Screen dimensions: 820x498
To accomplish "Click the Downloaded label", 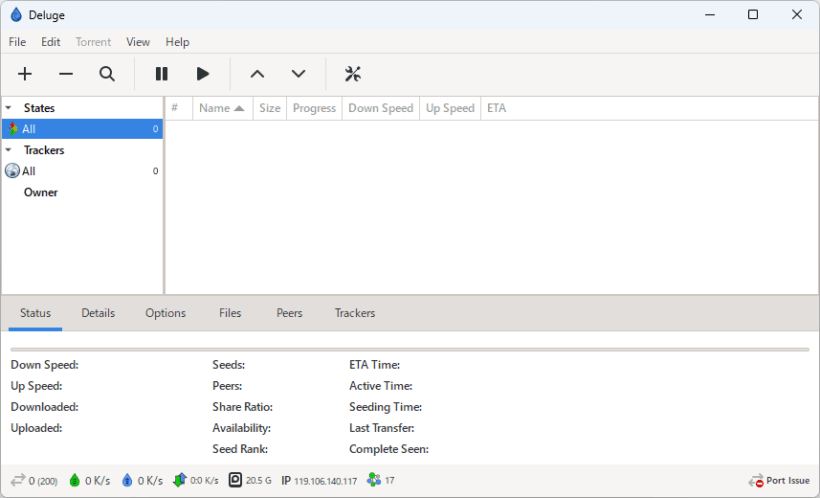I will click(44, 407).
